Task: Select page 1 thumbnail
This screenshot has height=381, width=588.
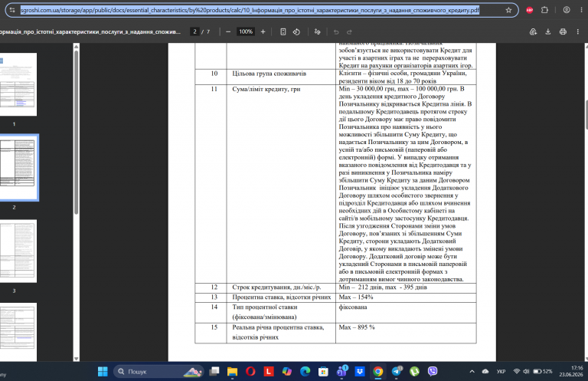Action: click(18, 84)
